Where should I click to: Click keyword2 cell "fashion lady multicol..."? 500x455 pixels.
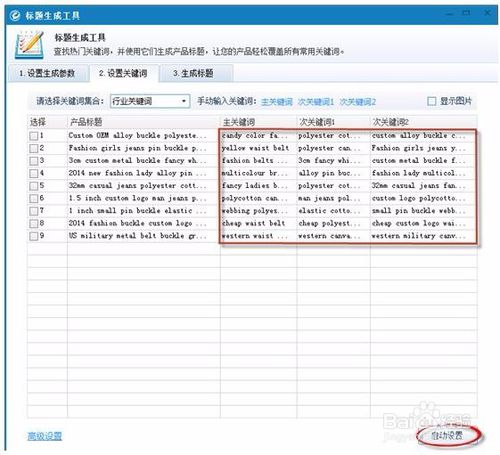[x=419, y=173]
